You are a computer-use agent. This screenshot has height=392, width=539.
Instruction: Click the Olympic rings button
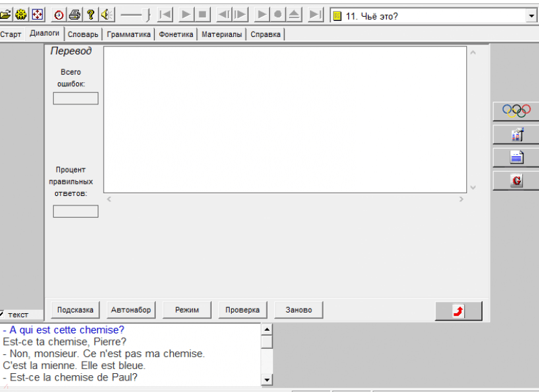coord(516,110)
